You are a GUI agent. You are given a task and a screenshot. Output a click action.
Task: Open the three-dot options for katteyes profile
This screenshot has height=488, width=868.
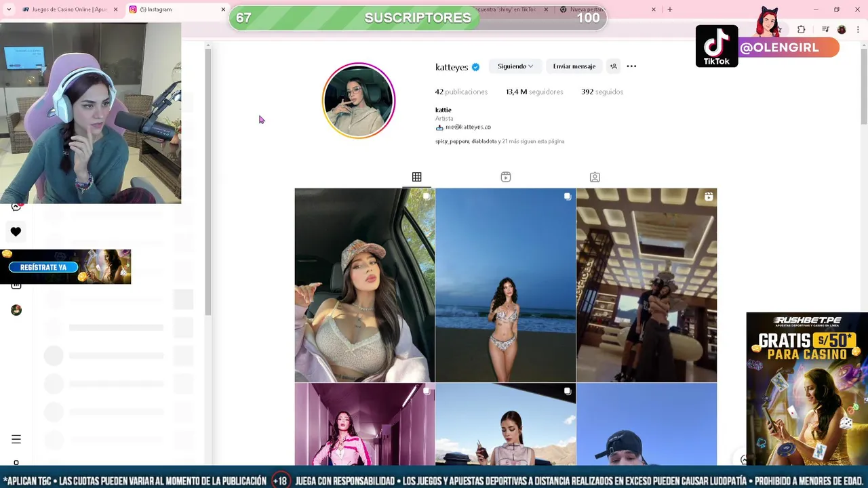pyautogui.click(x=631, y=66)
